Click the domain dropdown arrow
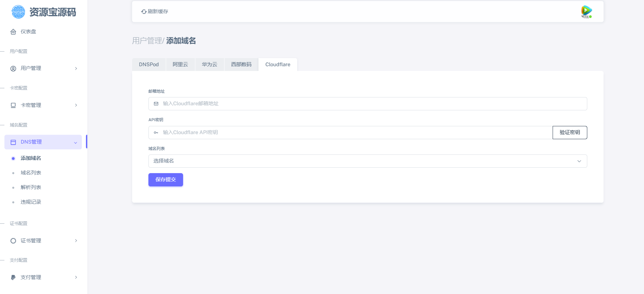This screenshot has width=644, height=294. 579,161
